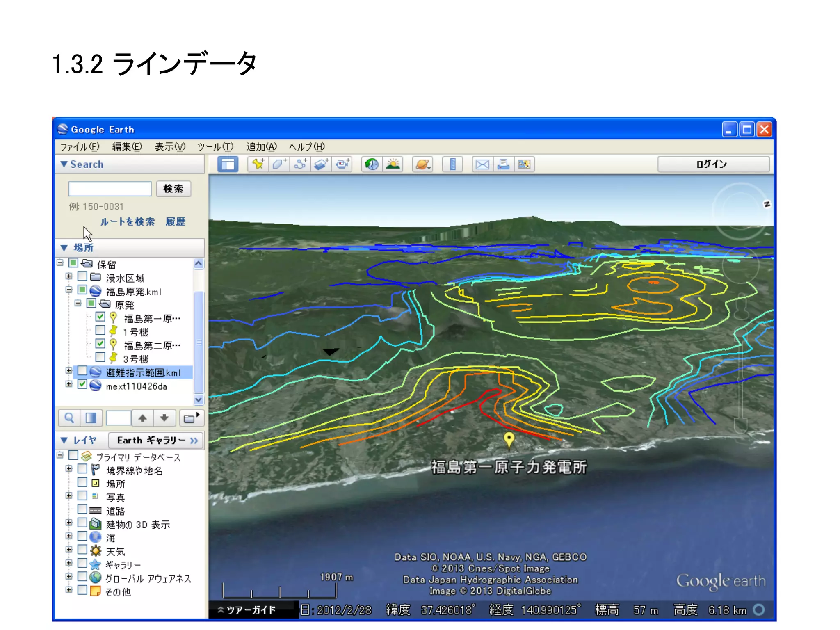Click the Print icon

(x=503, y=164)
